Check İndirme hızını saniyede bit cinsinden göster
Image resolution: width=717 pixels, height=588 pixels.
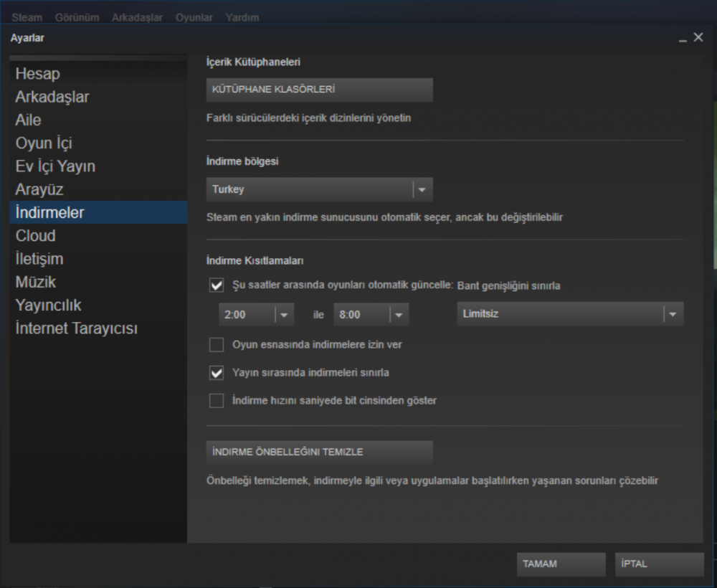click(217, 401)
